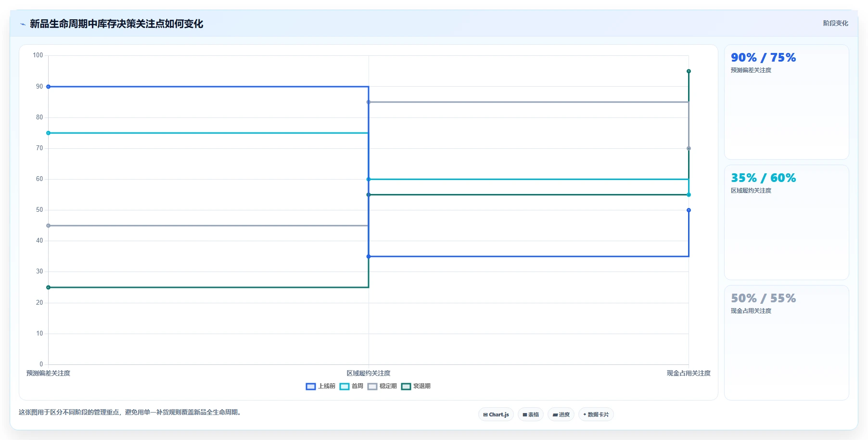Click the 进度 tag
This screenshot has height=440, width=868.
point(561,414)
